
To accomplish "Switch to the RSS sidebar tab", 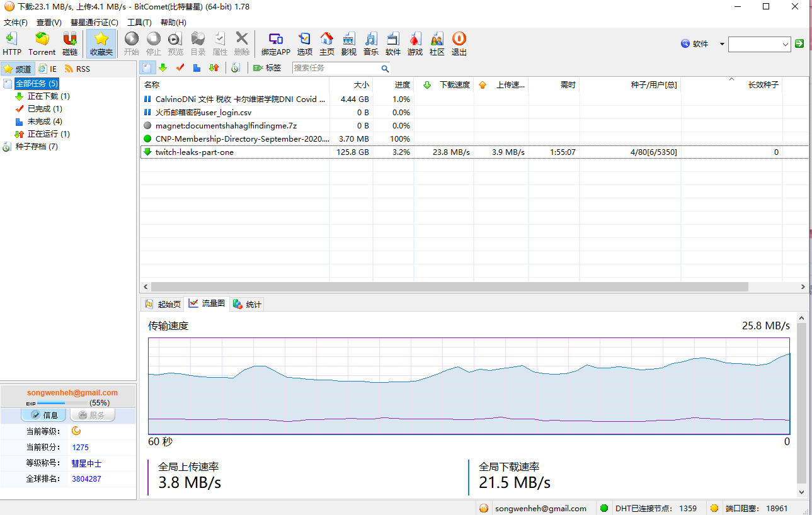I will tap(77, 69).
